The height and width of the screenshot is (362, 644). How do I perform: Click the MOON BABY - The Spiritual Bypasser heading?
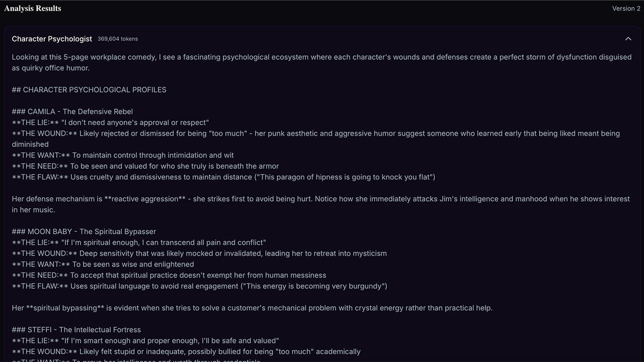click(84, 232)
